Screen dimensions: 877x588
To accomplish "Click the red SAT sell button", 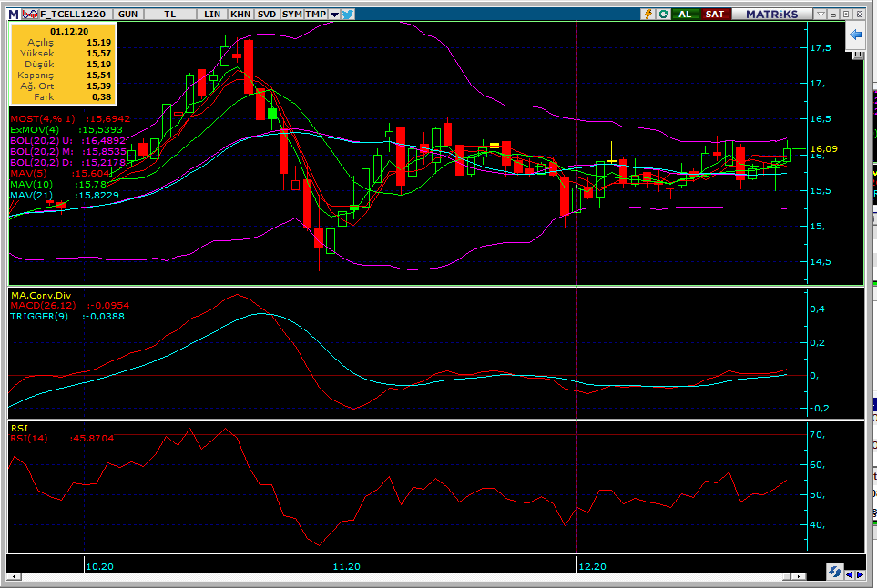I will pos(715,14).
